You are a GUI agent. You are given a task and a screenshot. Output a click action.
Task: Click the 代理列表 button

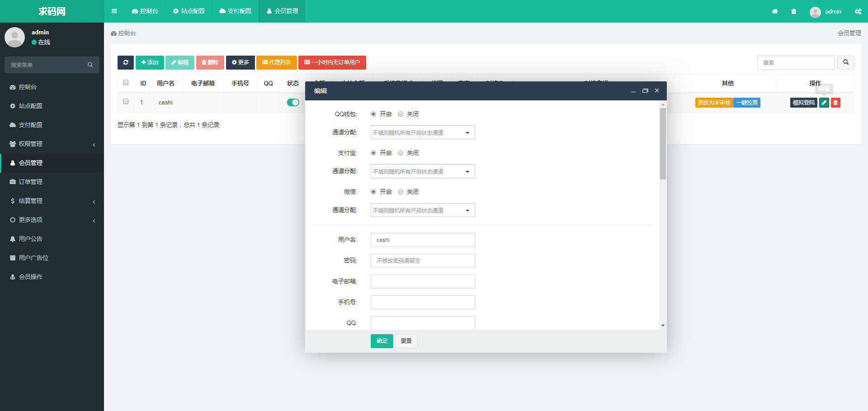[x=276, y=62]
